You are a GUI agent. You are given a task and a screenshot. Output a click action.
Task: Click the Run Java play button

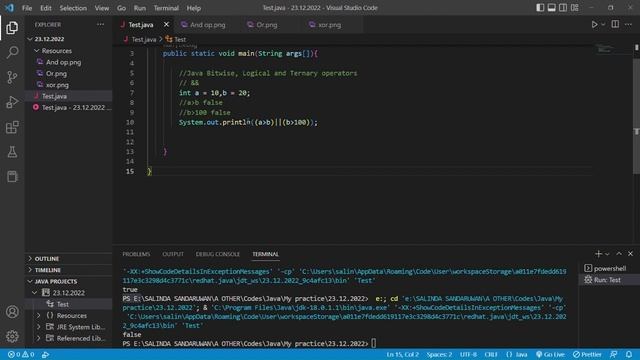pyautogui.click(x=594, y=24)
